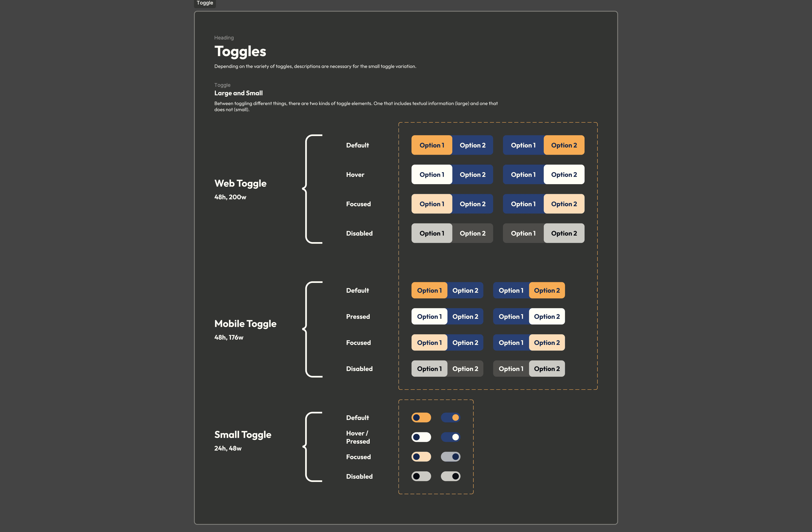Select orange Option 2 in Mobile Toggle Default row
812x532 pixels.
point(547,291)
